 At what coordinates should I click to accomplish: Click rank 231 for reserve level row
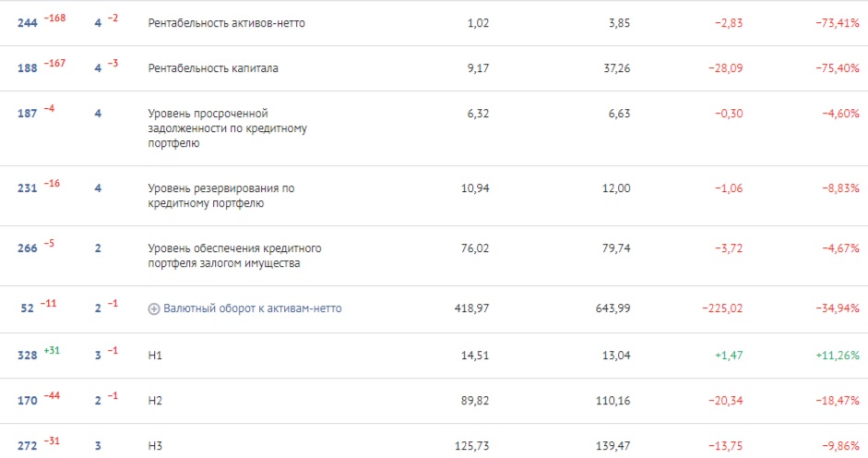point(28,188)
